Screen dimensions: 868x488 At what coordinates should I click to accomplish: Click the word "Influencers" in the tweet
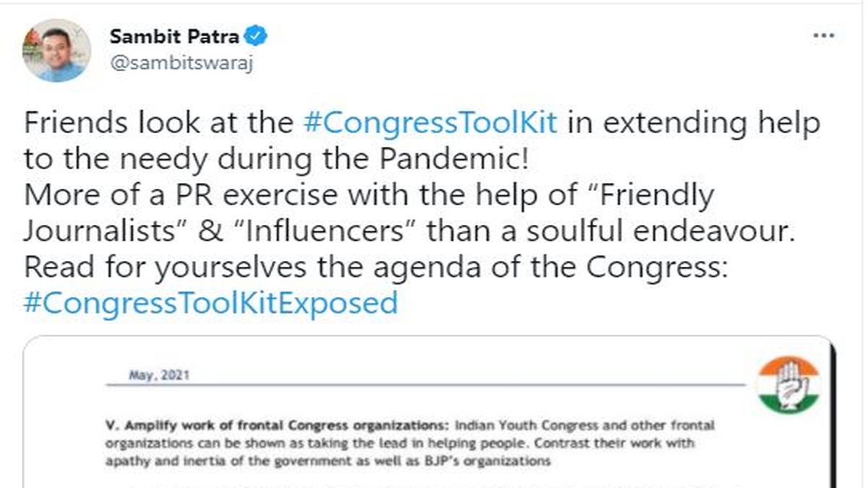coord(328,231)
